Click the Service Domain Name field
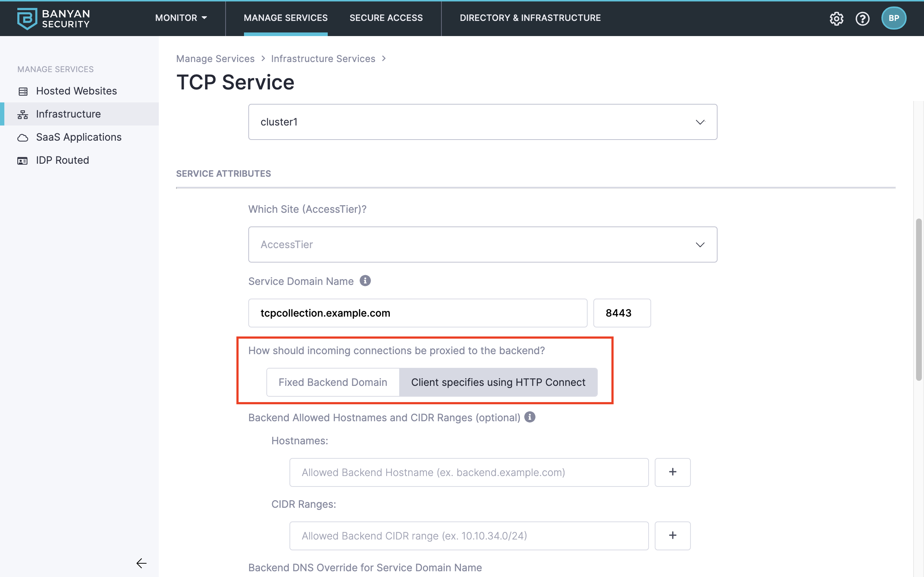 417,313
